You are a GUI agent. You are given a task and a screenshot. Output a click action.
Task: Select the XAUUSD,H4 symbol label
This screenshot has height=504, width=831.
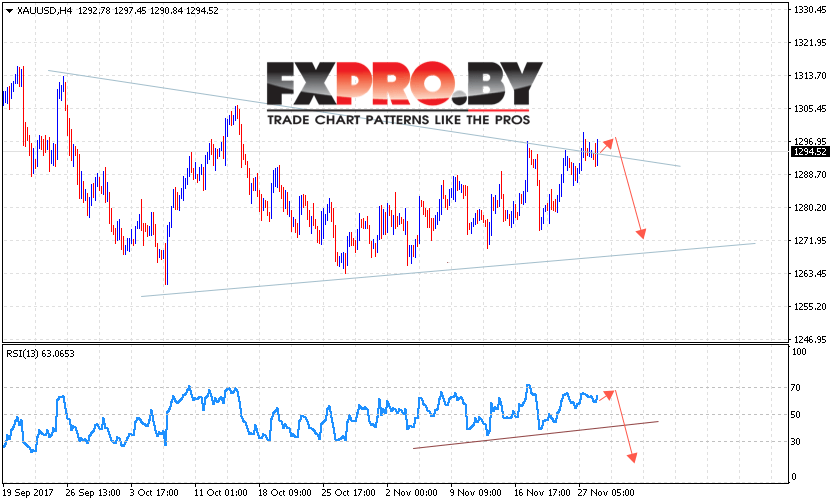(x=45, y=11)
